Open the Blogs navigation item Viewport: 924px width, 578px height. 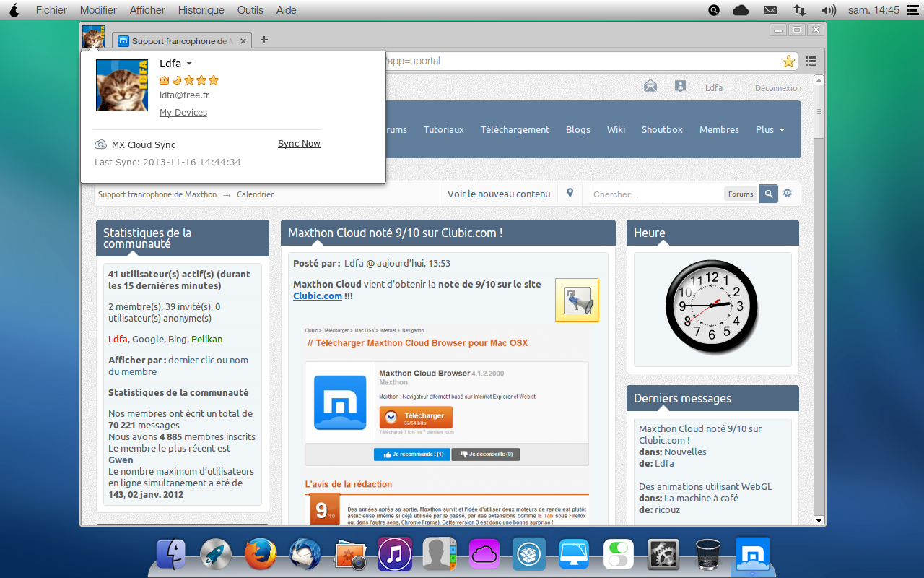(578, 130)
